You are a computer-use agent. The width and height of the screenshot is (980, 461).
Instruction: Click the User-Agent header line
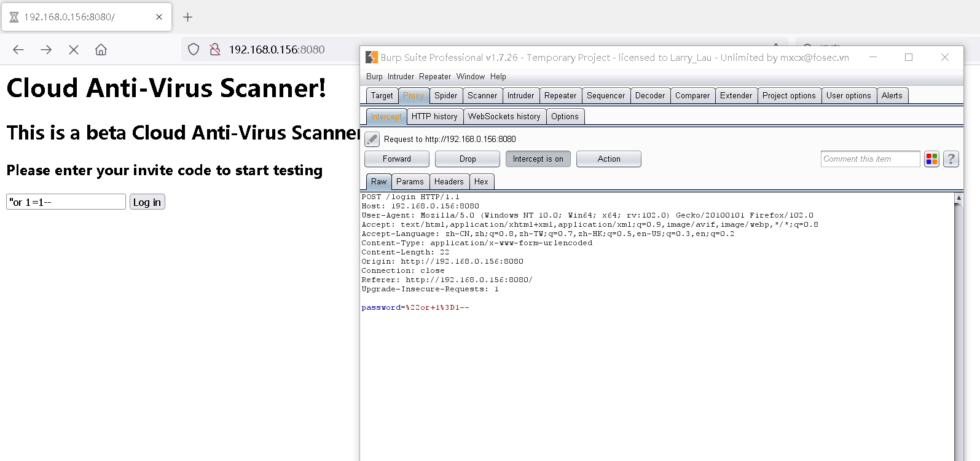[587, 216]
